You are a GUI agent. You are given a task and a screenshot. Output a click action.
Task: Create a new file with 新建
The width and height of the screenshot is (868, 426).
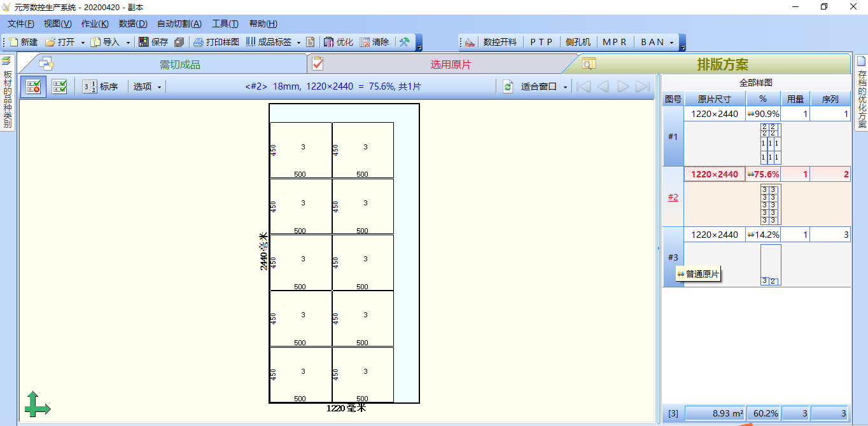(24, 42)
